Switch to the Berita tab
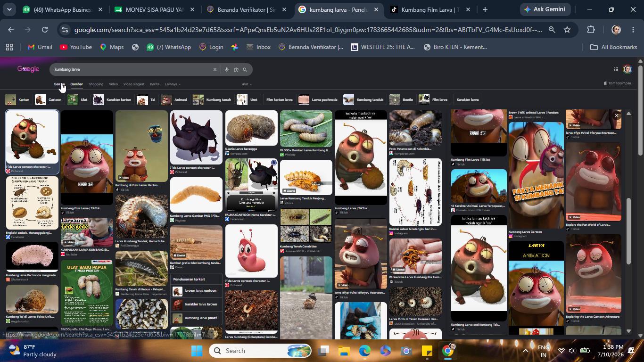Image resolution: width=644 pixels, height=362 pixels. tap(155, 84)
